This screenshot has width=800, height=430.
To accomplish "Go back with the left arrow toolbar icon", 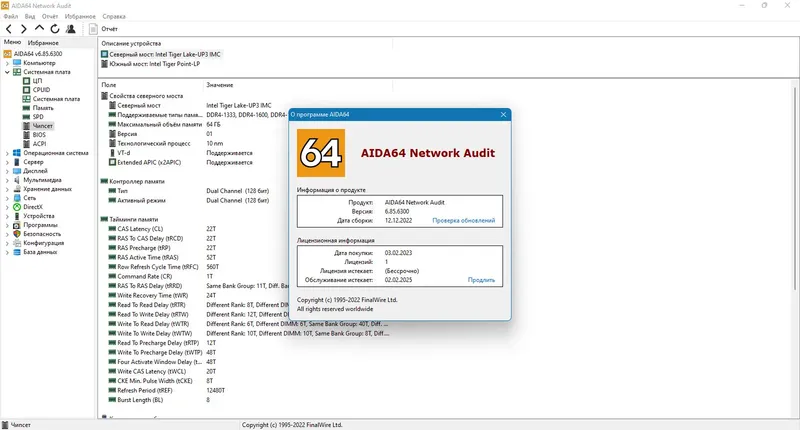I will click(9, 29).
